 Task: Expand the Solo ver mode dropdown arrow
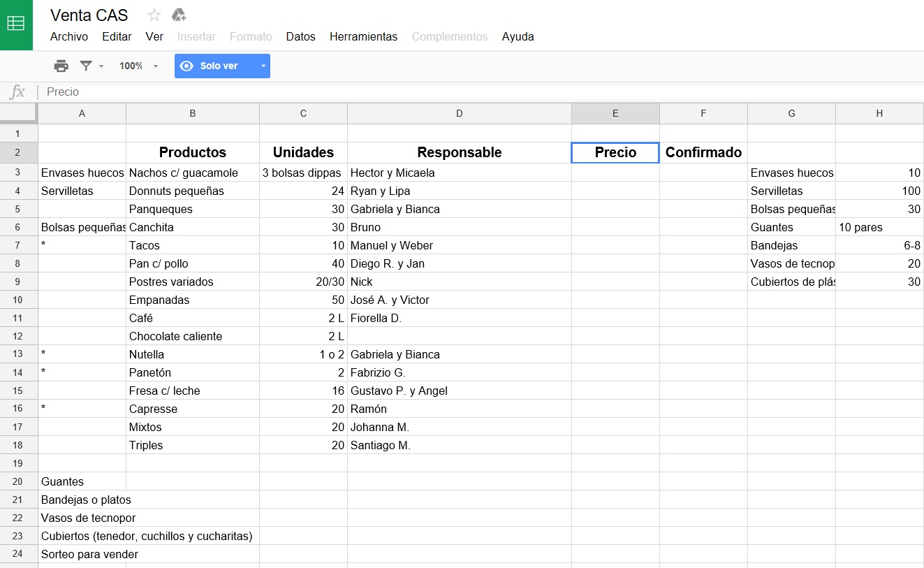coord(263,66)
